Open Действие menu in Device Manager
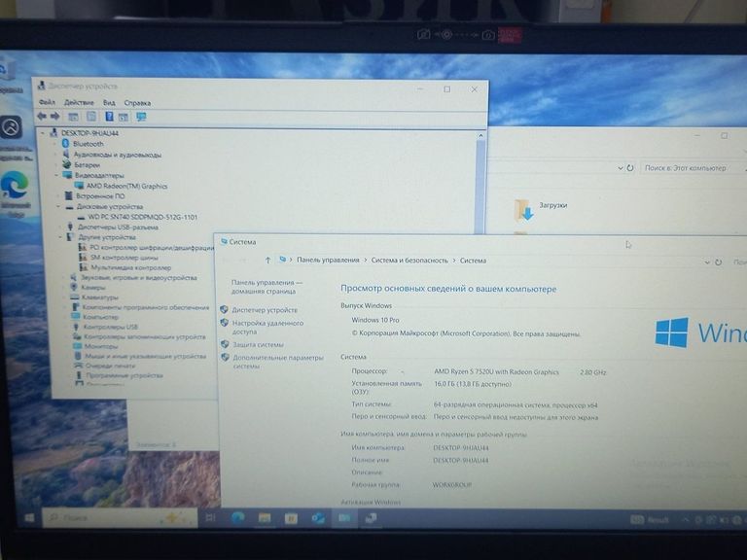This screenshot has height=560, width=747. [79, 102]
